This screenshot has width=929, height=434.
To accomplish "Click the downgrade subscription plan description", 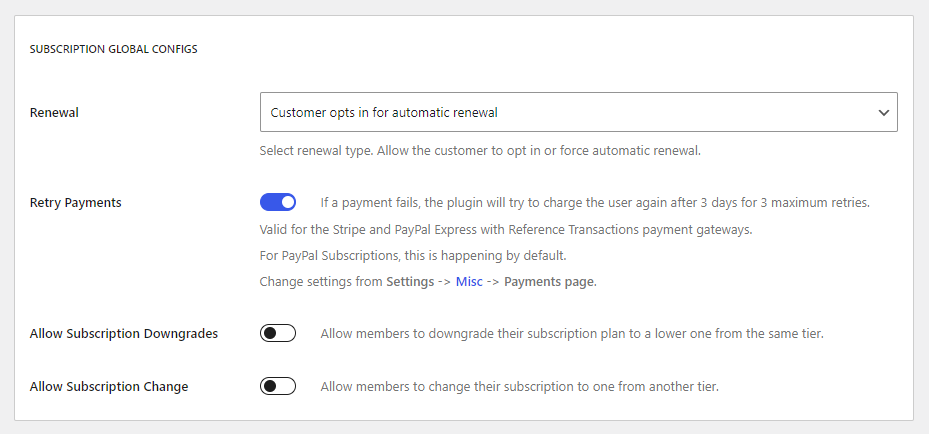I will tap(572, 334).
